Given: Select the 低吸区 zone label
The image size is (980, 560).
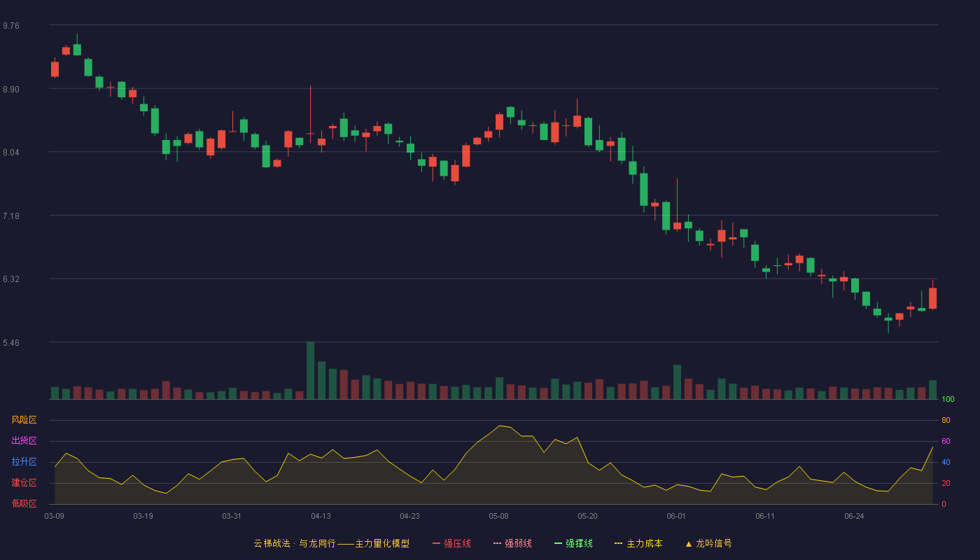Looking at the screenshot, I should [x=24, y=504].
